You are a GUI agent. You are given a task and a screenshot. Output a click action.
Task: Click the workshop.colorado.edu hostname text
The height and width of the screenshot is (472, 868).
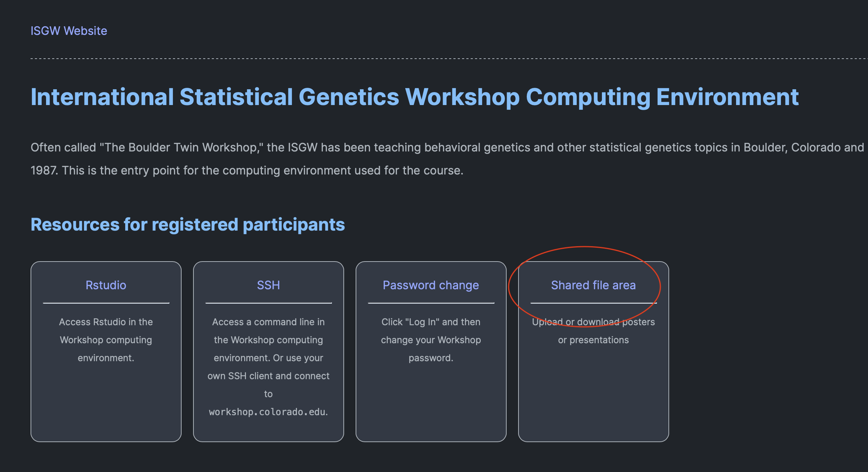click(x=267, y=412)
